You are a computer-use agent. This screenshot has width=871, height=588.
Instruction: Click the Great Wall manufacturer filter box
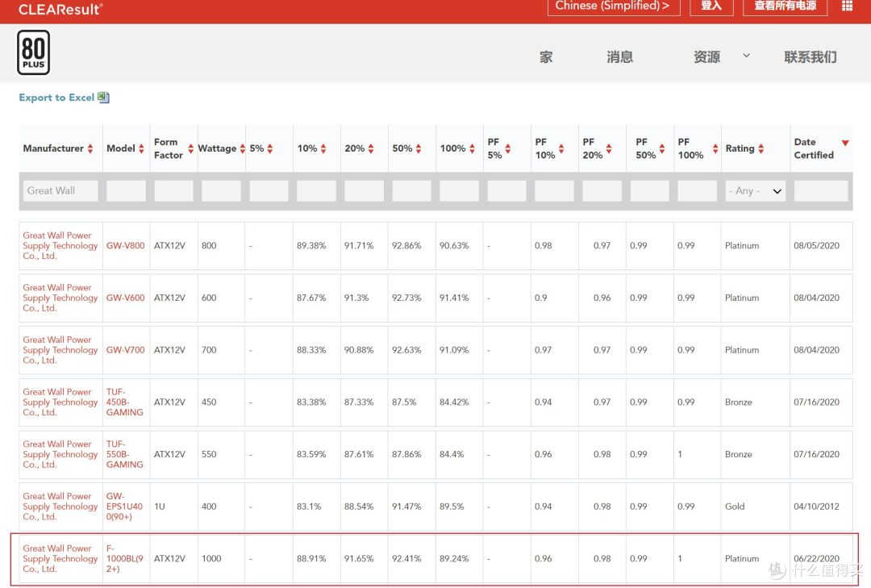click(60, 190)
